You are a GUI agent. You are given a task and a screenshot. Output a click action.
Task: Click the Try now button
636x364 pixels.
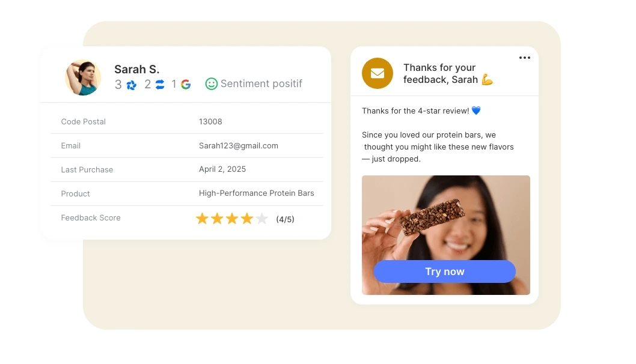tap(445, 271)
